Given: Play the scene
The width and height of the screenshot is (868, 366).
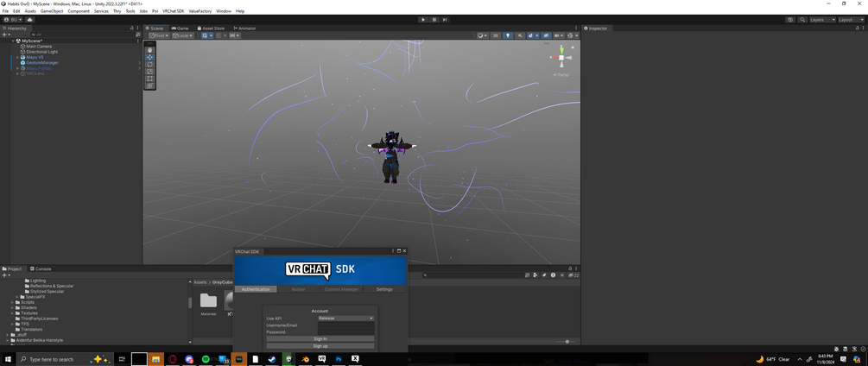Looking at the screenshot, I should click(423, 20).
